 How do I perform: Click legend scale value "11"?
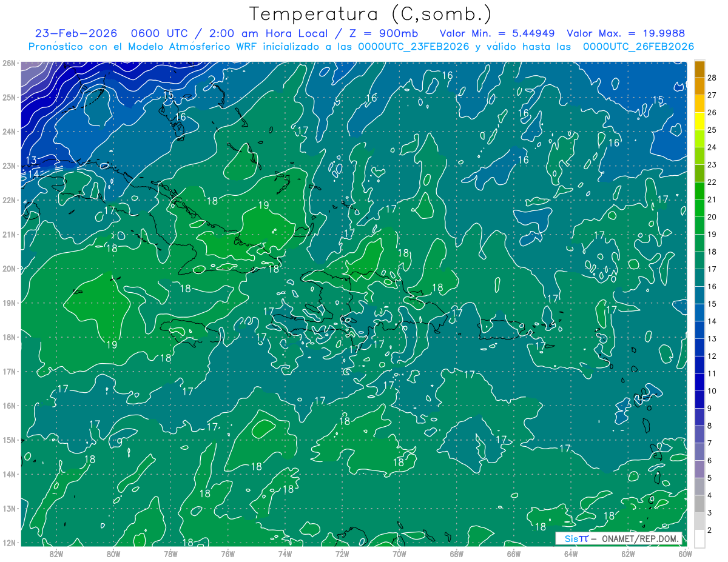point(712,373)
